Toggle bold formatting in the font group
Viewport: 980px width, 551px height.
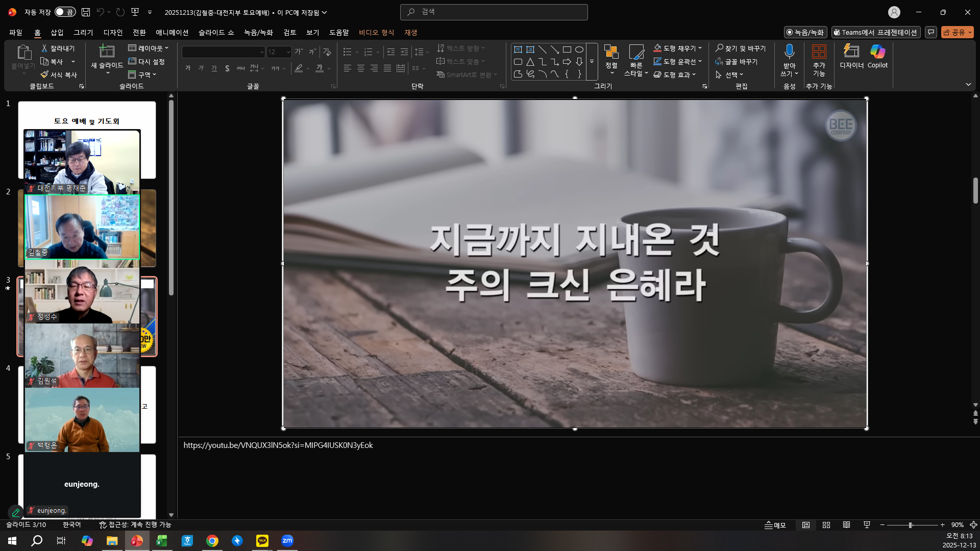[x=187, y=68]
